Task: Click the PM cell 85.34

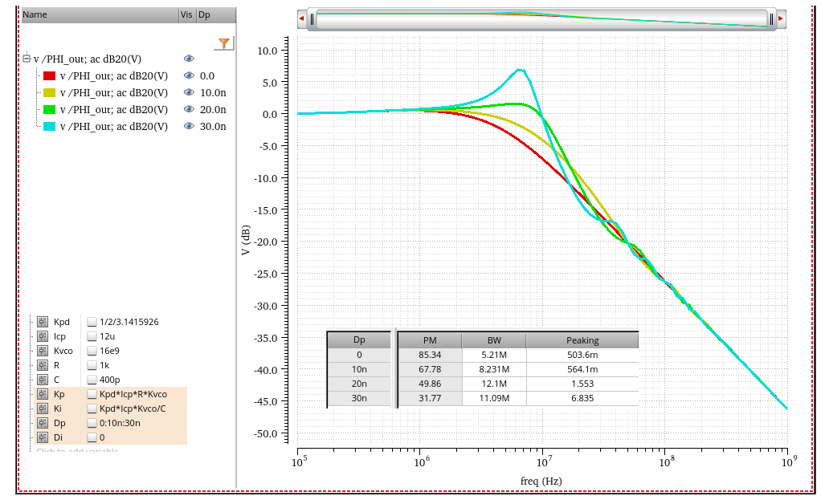Action: (430, 355)
